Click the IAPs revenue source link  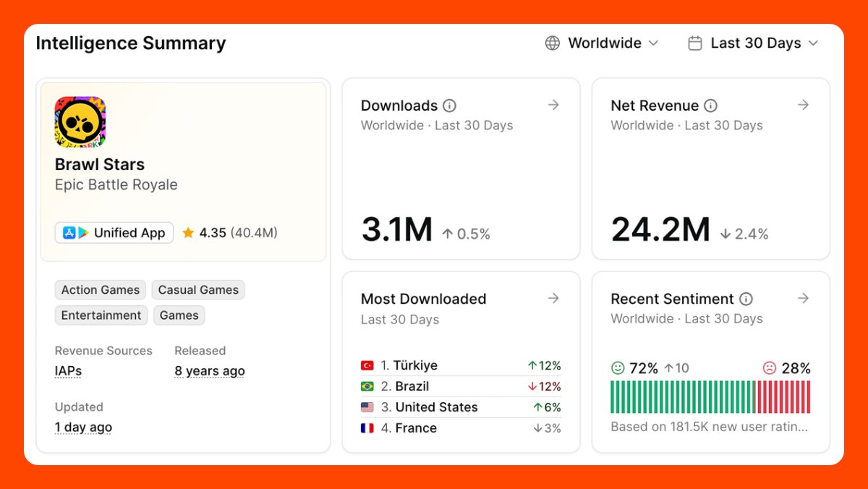[x=68, y=371]
